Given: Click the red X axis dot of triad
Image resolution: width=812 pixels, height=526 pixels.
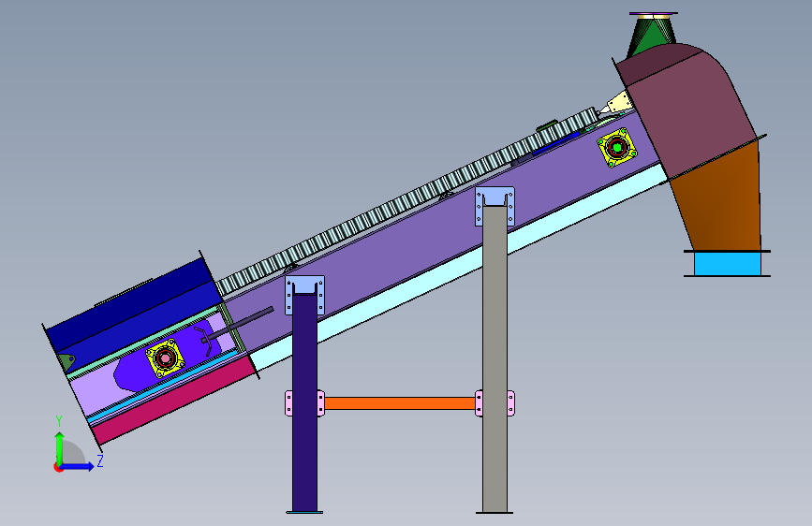Looking at the screenshot, I should pyautogui.click(x=58, y=467).
